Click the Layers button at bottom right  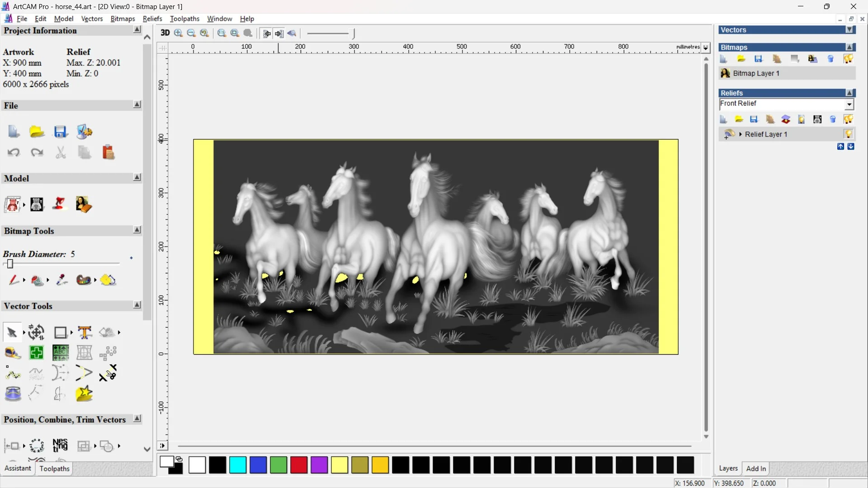click(728, 469)
